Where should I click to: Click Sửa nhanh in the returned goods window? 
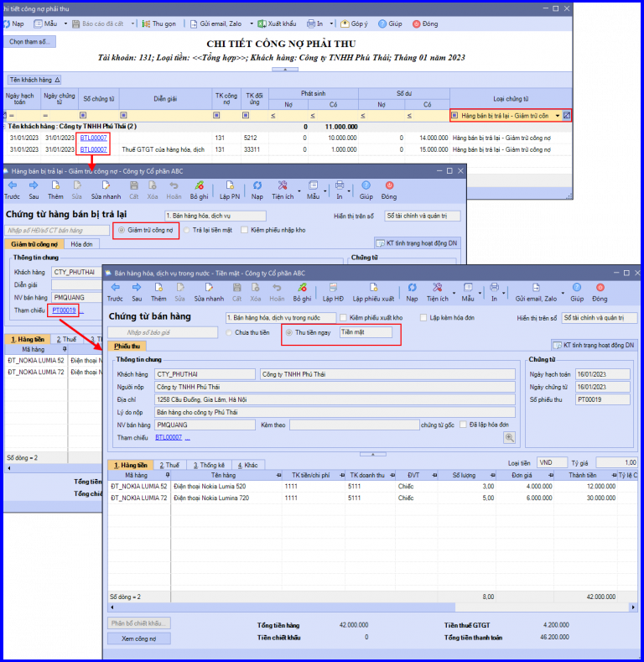point(106,190)
